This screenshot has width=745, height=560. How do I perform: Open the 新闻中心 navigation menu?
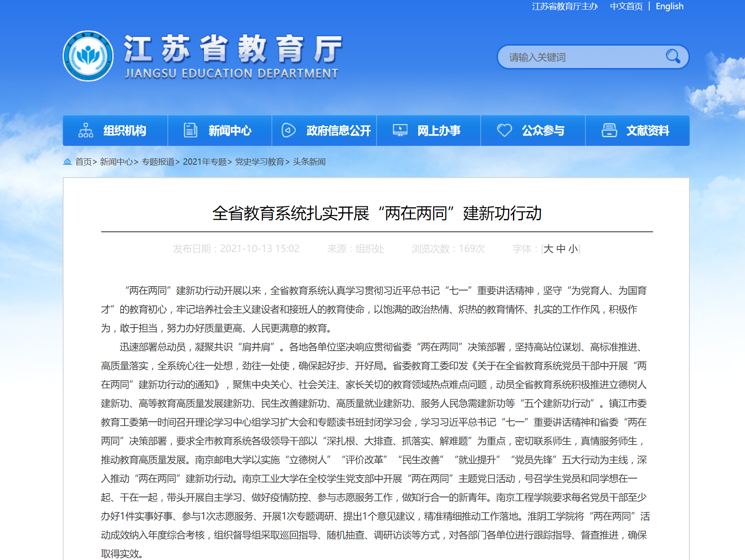pos(230,131)
